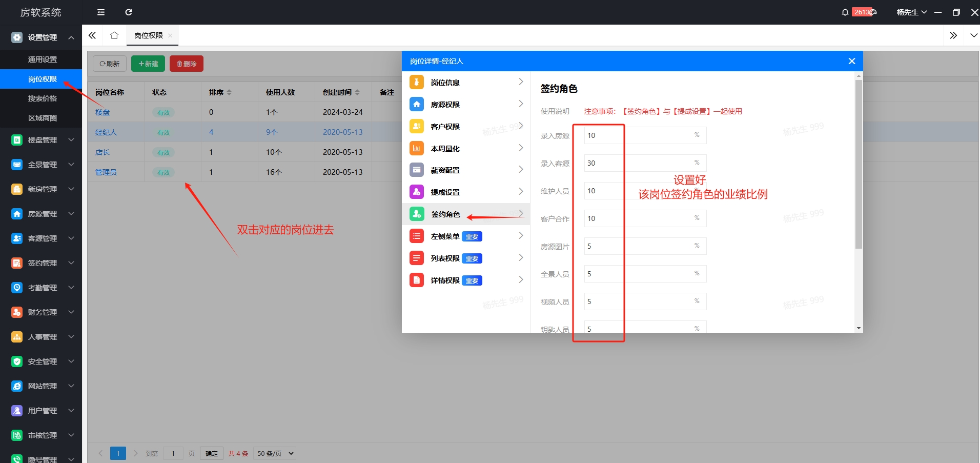Screen dimensions: 980x463
Task: Click the 录入客源 percentage input field
Action: [x=638, y=163]
